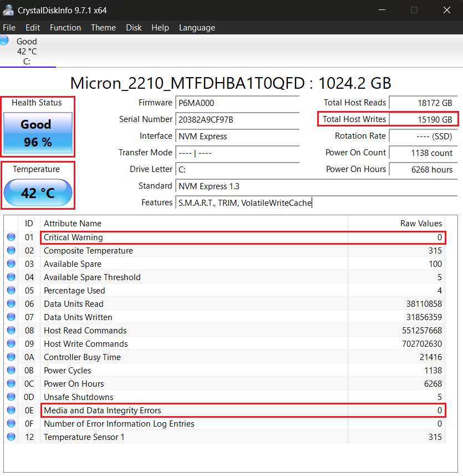Click the Serial Number field
463x476 pixels.
(237, 120)
